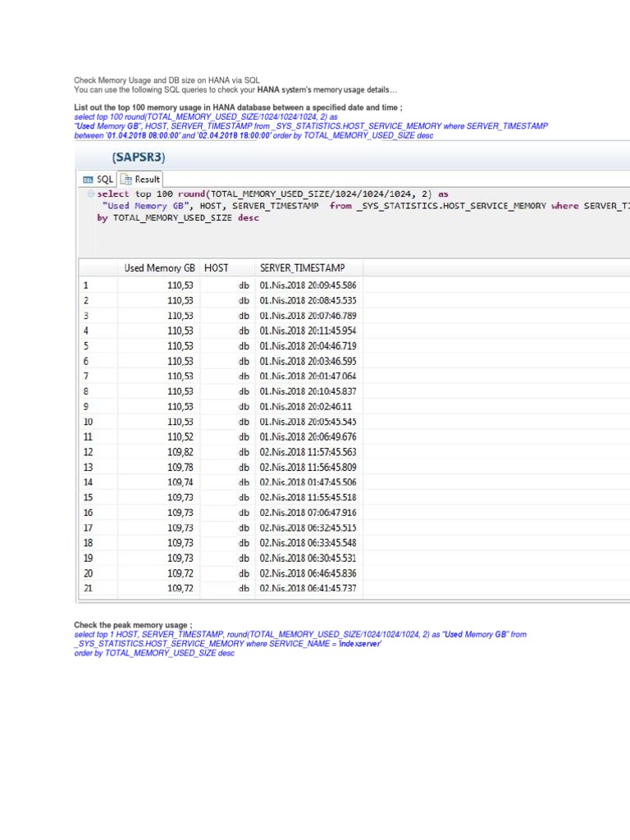Sort by Used Memory GB column header
Viewport: 630px width, 840px height.
pos(159,268)
